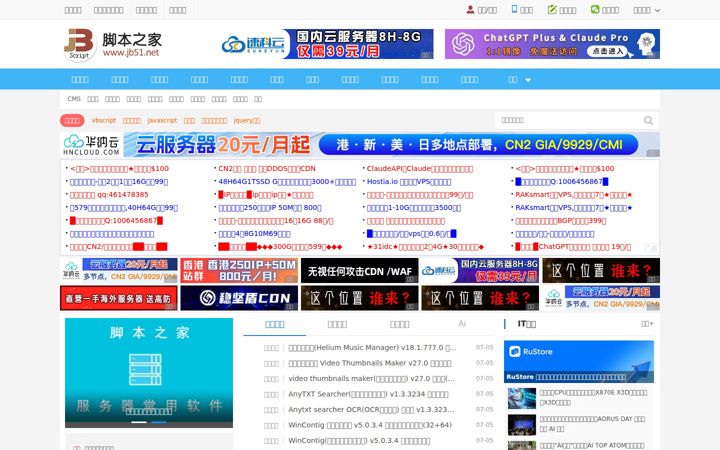
Task: Click the magnifier search icon
Action: click(648, 120)
